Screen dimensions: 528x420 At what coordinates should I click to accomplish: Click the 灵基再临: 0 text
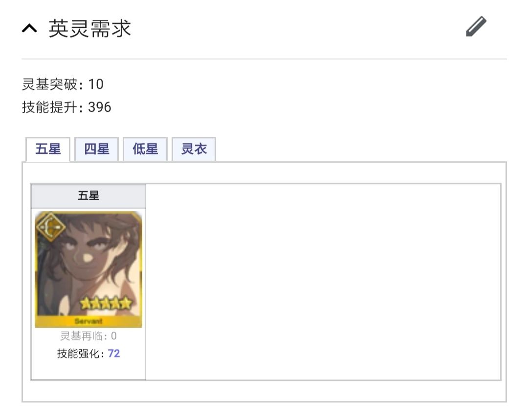click(88, 336)
